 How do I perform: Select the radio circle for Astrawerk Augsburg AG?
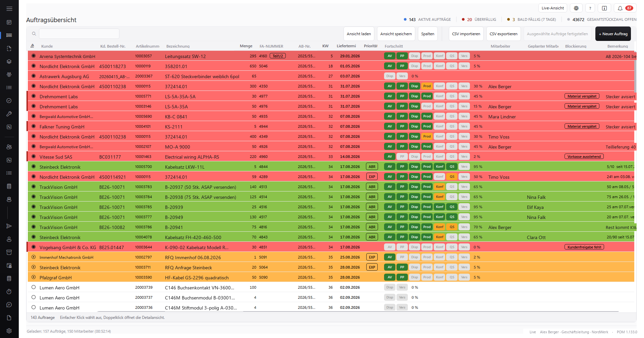[34, 76]
